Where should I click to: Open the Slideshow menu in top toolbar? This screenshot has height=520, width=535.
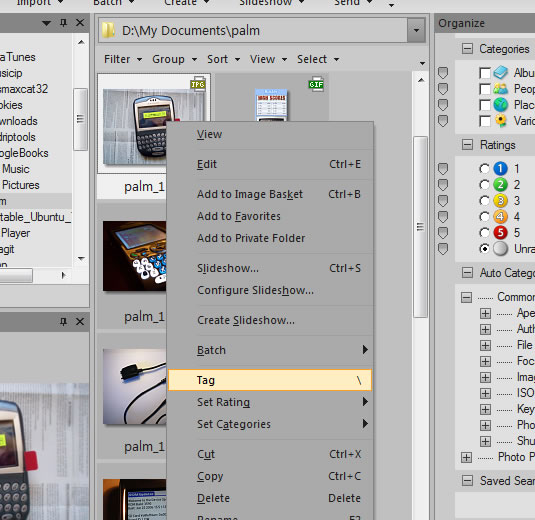tap(272, 3)
